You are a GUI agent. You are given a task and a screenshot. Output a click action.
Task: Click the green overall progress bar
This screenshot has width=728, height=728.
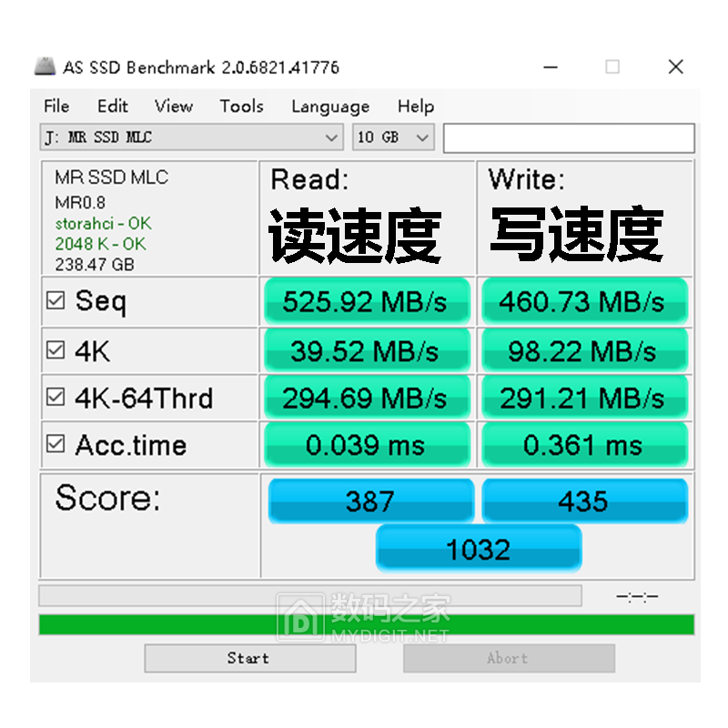coord(367,624)
